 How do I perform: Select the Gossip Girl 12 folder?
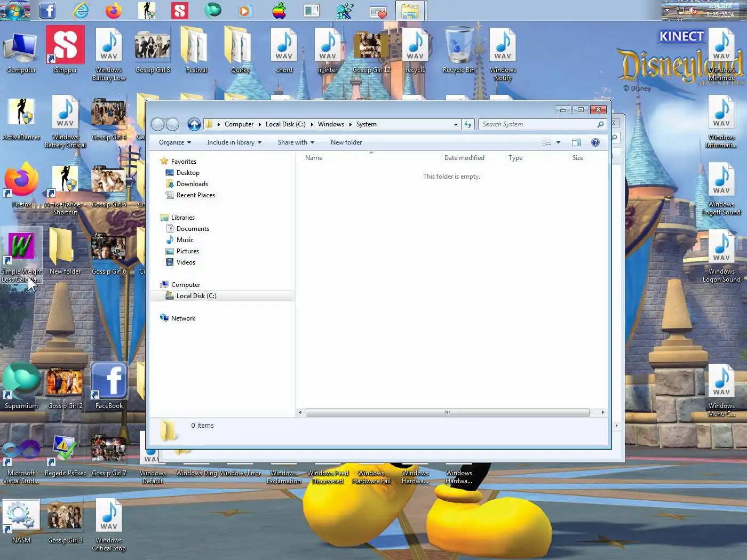tap(371, 51)
